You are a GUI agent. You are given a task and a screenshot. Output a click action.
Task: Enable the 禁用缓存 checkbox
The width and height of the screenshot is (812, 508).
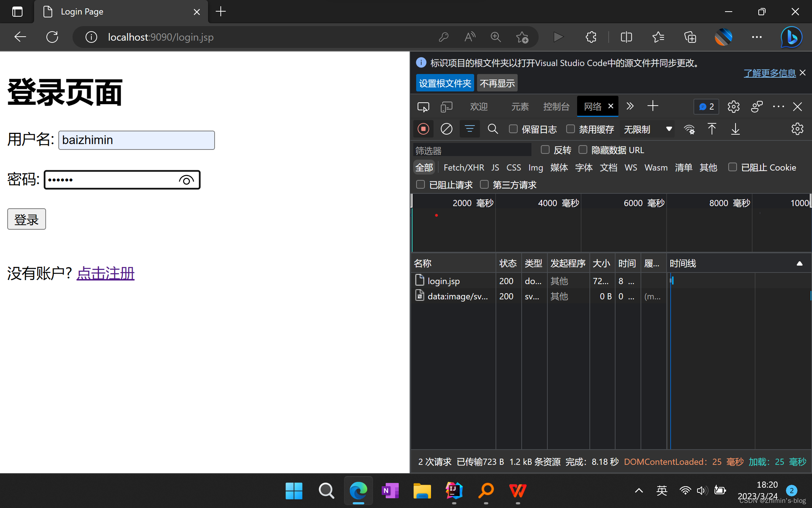(x=570, y=129)
